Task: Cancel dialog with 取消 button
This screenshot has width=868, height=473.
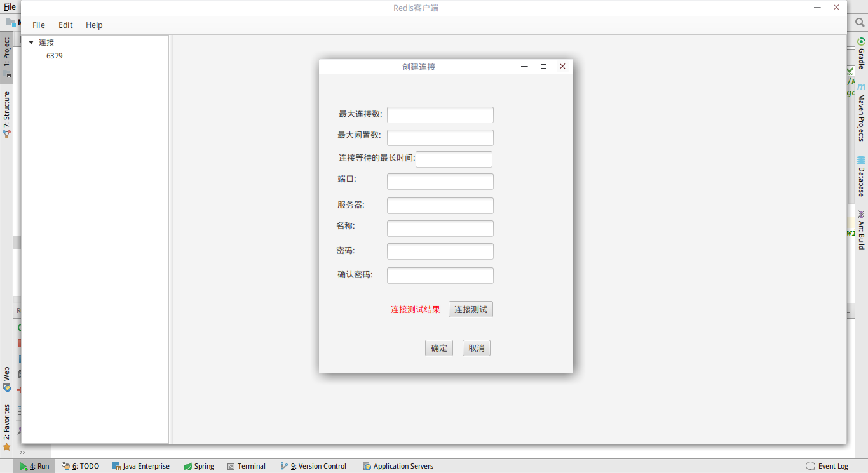Action: point(477,348)
